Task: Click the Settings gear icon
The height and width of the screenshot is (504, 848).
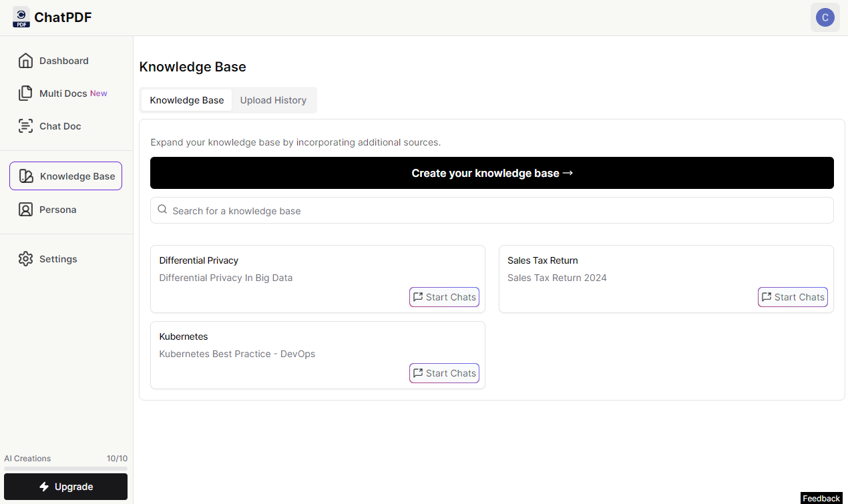Action: click(x=25, y=259)
